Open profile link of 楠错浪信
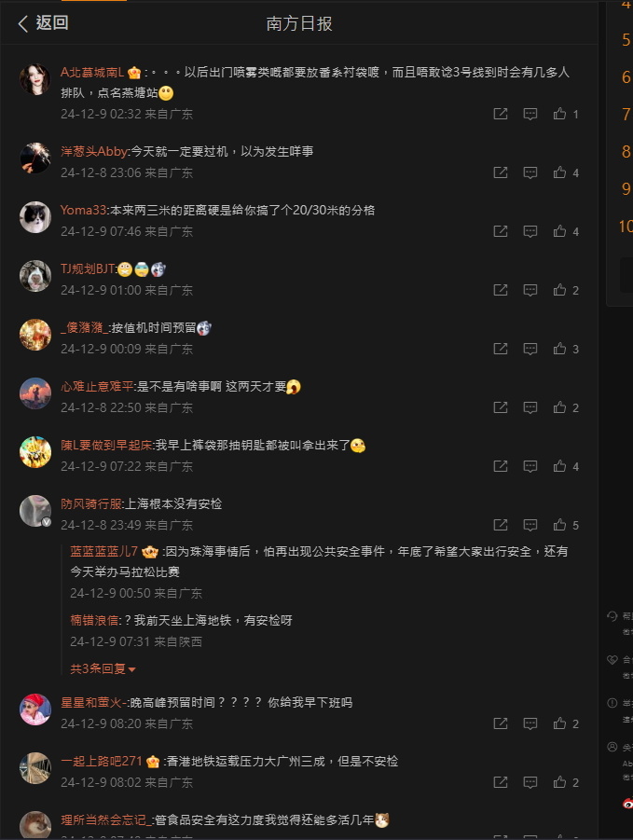The height and width of the screenshot is (840, 633). tap(94, 620)
